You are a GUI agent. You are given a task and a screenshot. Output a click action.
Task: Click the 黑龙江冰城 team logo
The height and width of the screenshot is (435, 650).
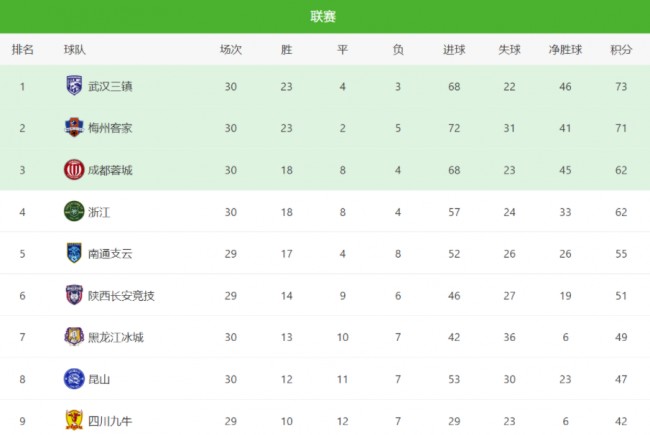coord(74,337)
